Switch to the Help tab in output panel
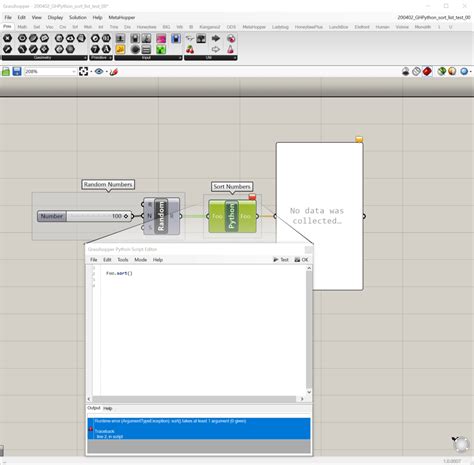Image resolution: width=474 pixels, height=465 pixels. coord(107,408)
